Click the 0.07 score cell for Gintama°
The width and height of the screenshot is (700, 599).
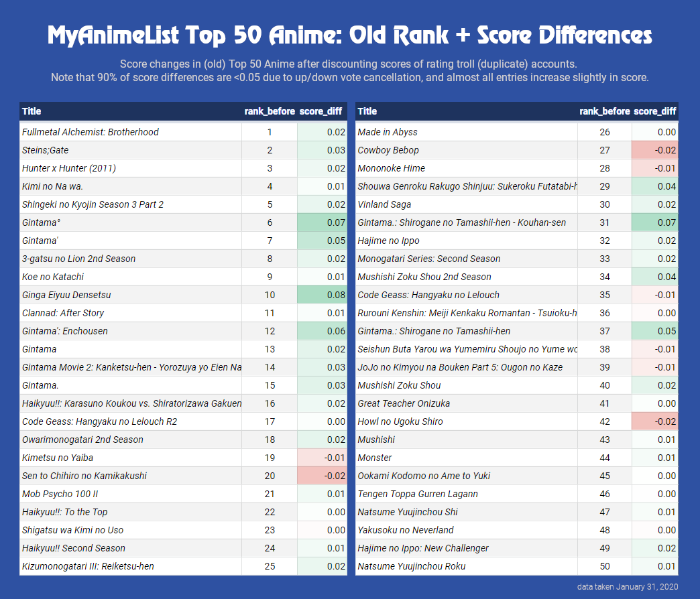point(322,222)
